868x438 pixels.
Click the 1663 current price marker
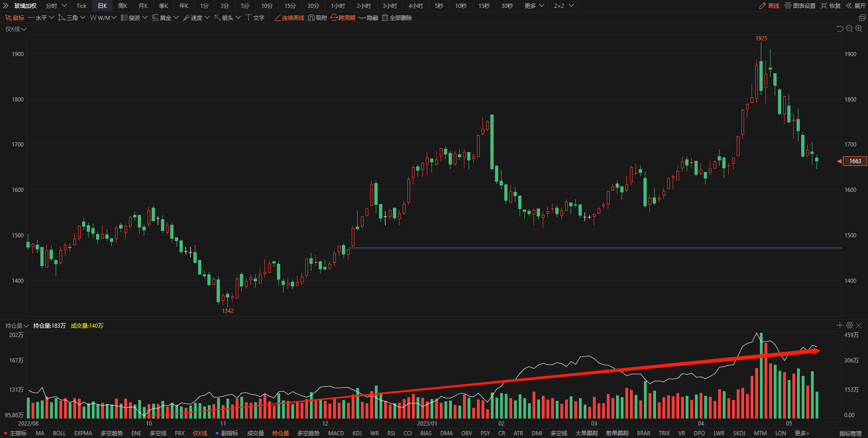pos(855,161)
